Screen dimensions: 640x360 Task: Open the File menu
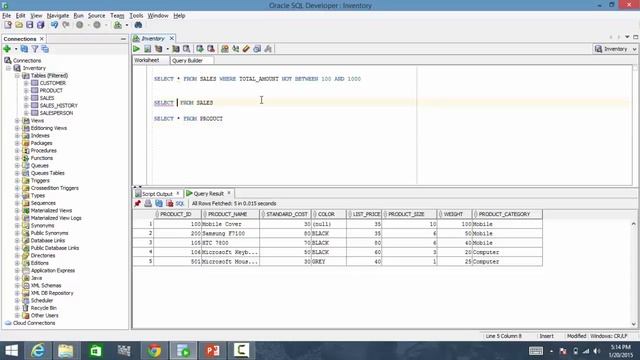pyautogui.click(x=7, y=16)
